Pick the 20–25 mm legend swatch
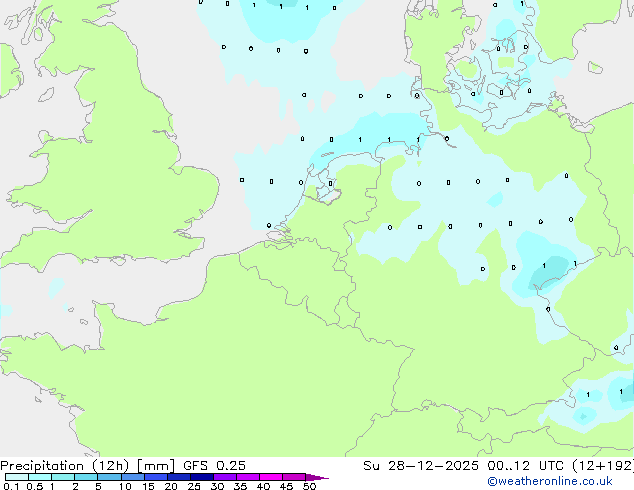Viewport: 634px width, 490px height. point(179,477)
